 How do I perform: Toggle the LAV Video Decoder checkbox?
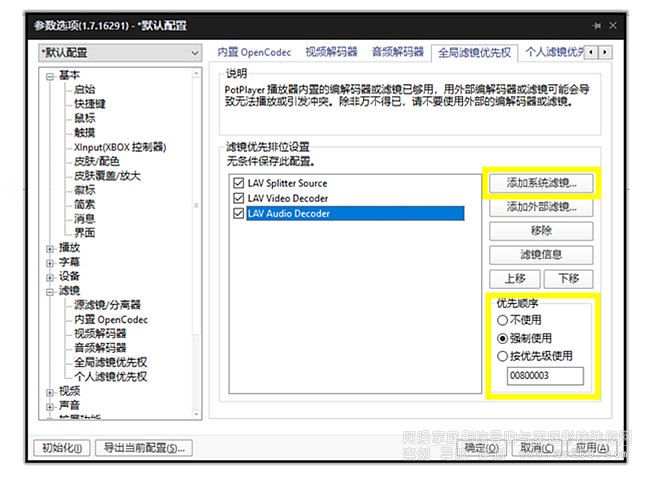237,199
